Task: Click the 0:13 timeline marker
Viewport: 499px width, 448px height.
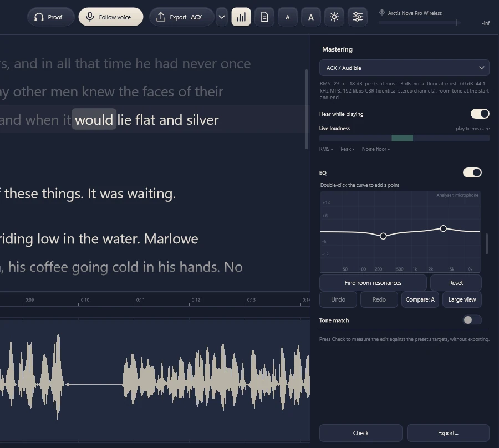Action: tap(251, 300)
